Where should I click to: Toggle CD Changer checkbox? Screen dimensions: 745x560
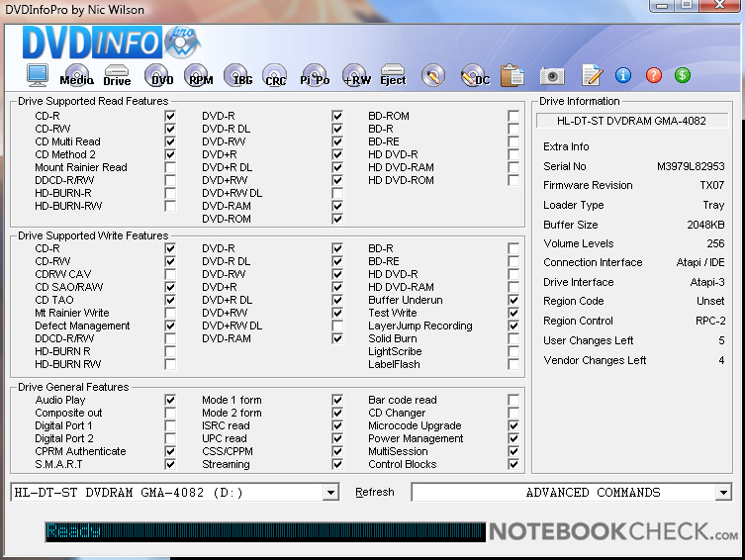[513, 413]
